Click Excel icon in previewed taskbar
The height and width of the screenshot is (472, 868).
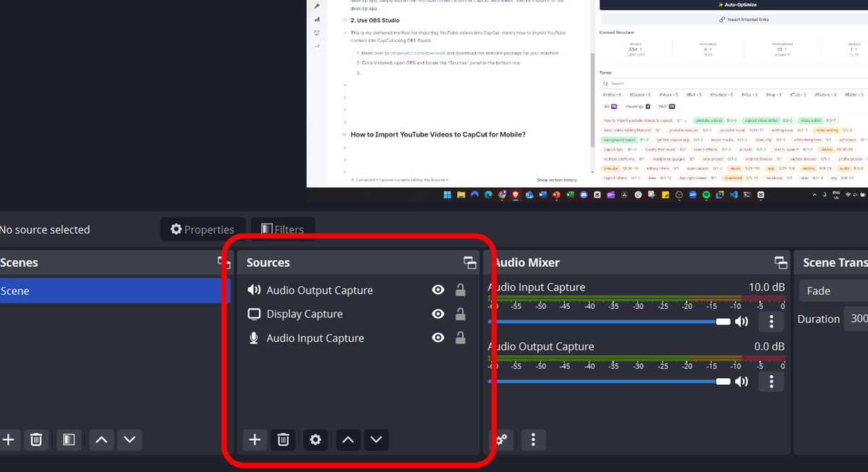[x=570, y=194]
